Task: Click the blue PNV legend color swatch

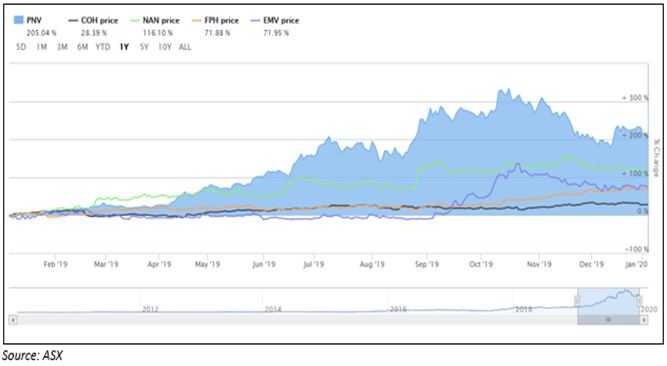Action: pos(19,20)
